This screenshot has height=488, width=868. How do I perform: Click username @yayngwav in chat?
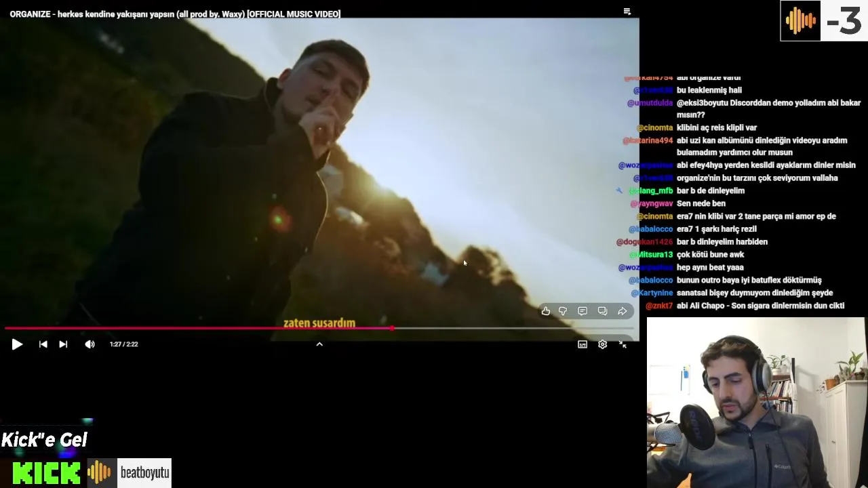652,204
